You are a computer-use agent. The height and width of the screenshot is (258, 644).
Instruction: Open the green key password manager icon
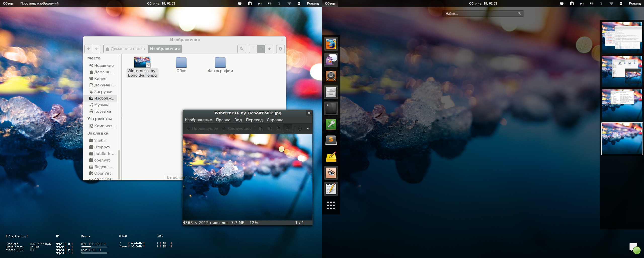pos(331,124)
